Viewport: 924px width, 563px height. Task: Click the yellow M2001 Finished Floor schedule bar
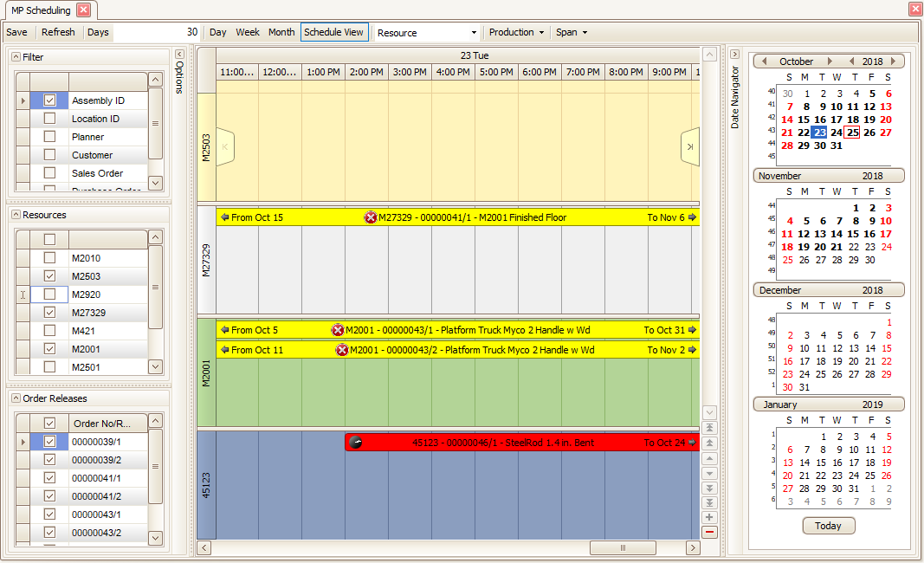458,217
